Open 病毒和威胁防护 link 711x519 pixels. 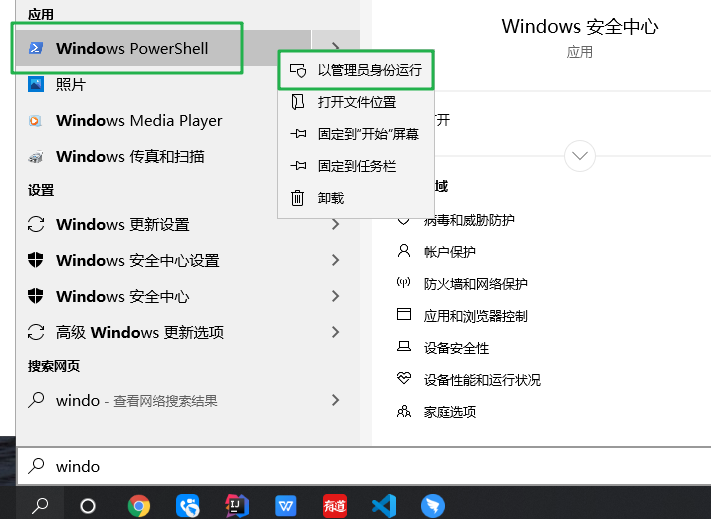(x=469, y=220)
